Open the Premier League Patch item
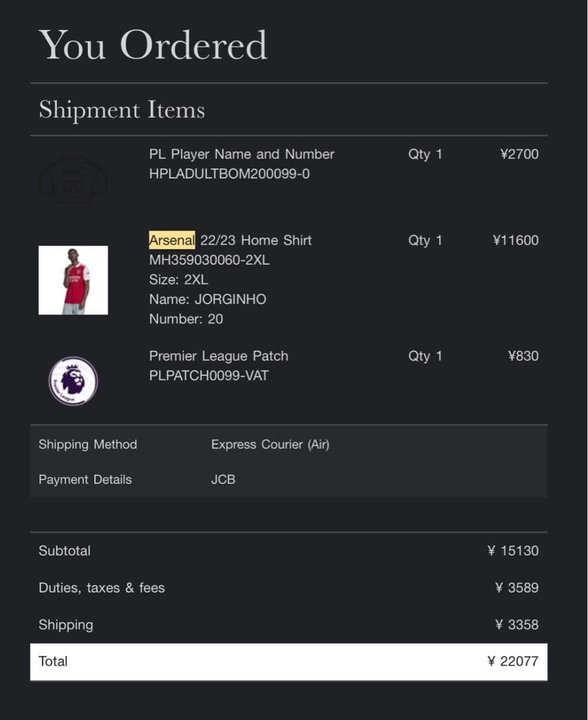The image size is (588, 720). [219, 356]
